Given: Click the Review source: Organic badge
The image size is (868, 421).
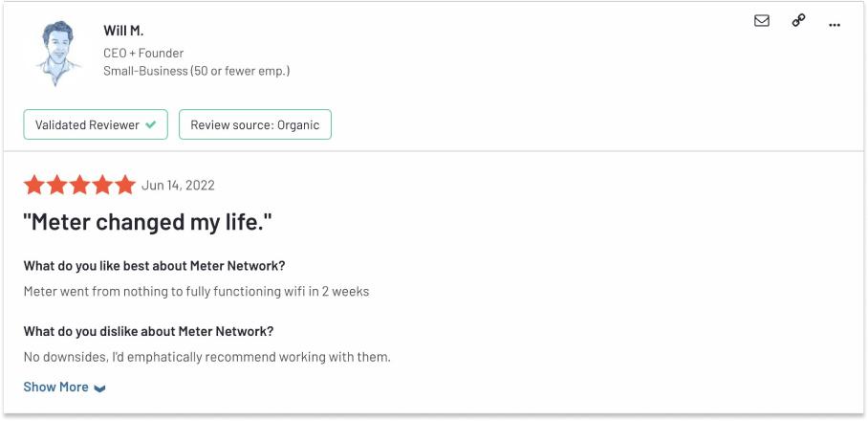Looking at the screenshot, I should (254, 125).
